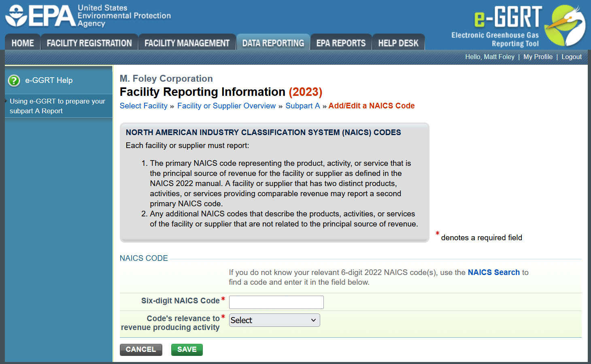This screenshot has height=364, width=591.
Task: Click the 'M. Foley Corporation' facility name
Action: [x=166, y=78]
